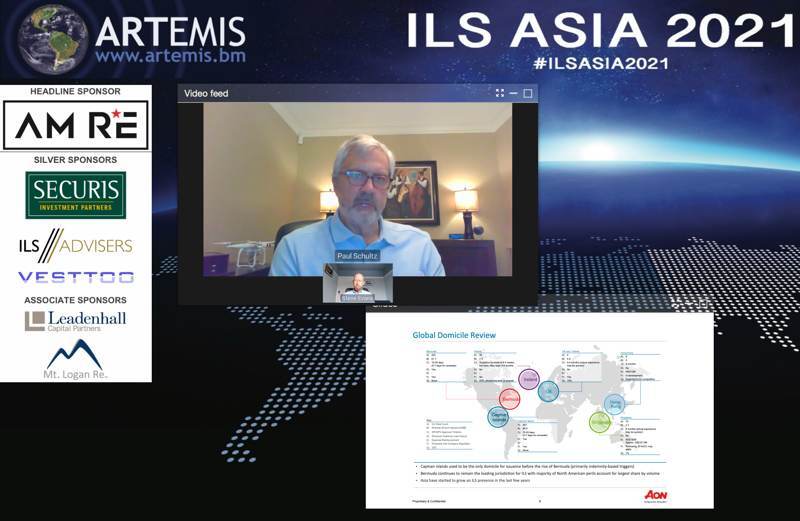
Task: Select the small speaker thumbnail below Paul Schultz
Action: (x=357, y=283)
